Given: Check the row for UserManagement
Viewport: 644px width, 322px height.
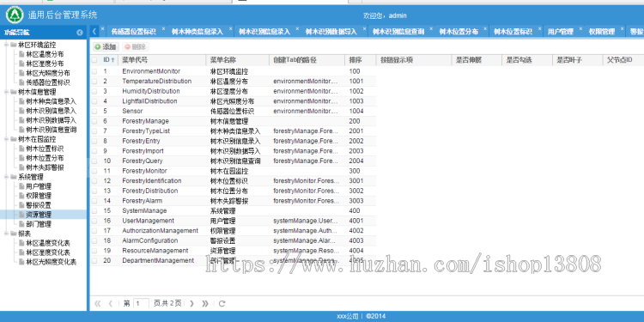Looking at the screenshot, I should pos(94,221).
